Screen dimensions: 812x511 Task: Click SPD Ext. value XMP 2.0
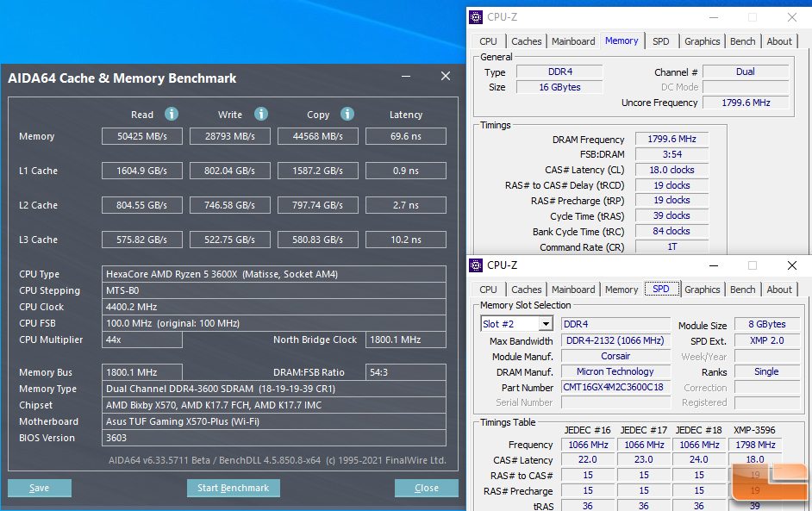click(x=767, y=340)
